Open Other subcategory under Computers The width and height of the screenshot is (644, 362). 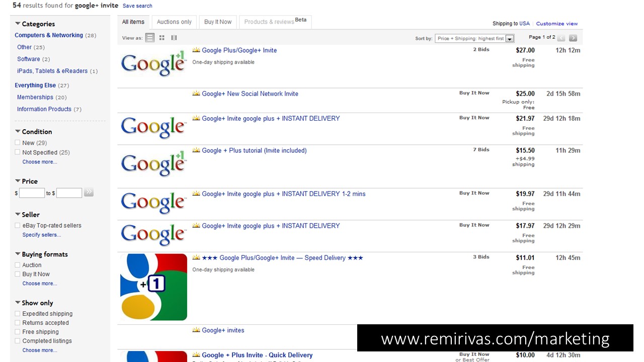tap(25, 47)
